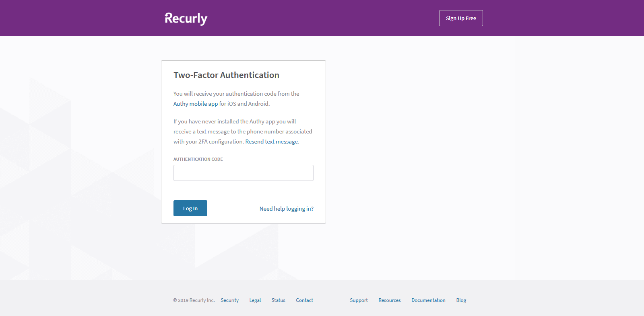Screen dimensions: 644x316
Task: Click the 2019 Recurly Inc. copyright text
Action: [x=194, y=300]
